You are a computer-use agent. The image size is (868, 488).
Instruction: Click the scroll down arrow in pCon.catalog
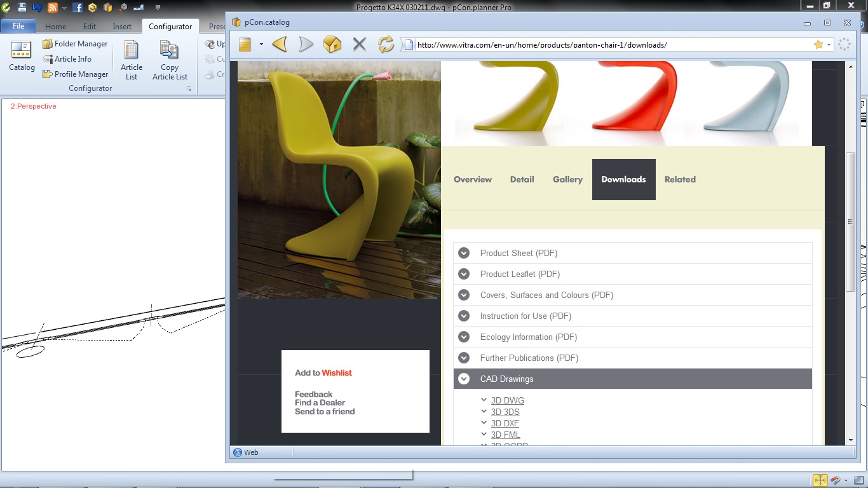click(851, 440)
